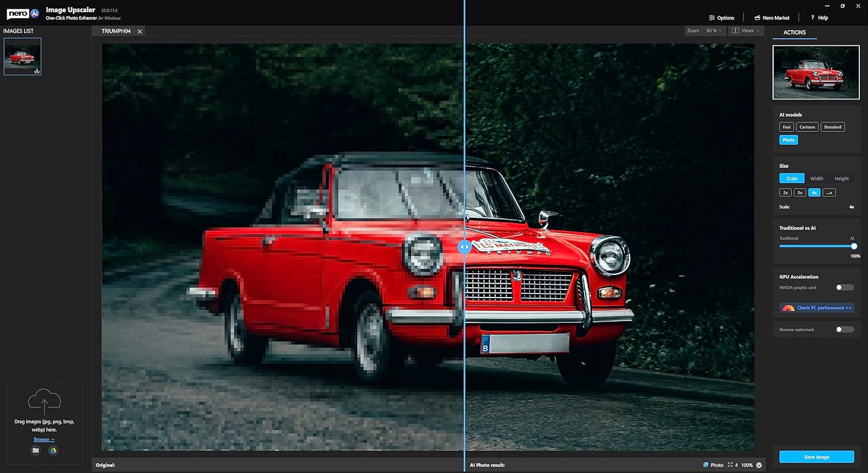Image resolution: width=868 pixels, height=473 pixels.
Task: Open Nero Market from the top bar
Action: pos(772,18)
